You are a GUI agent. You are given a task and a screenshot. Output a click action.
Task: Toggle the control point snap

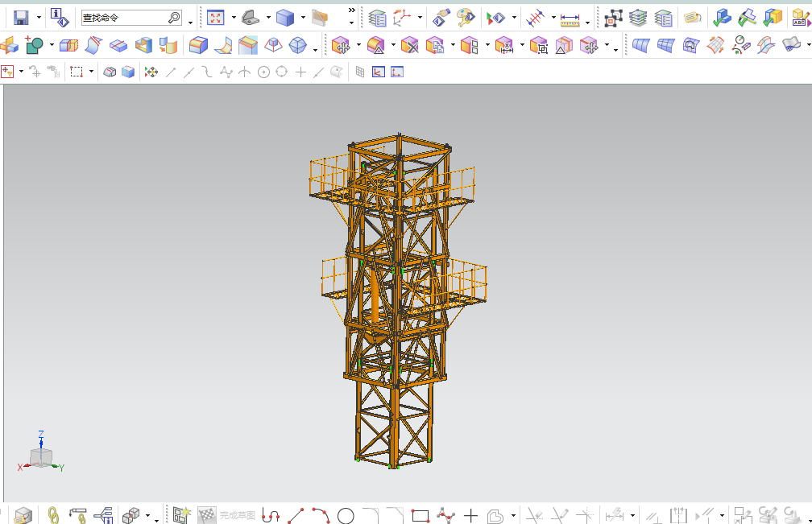click(207, 72)
